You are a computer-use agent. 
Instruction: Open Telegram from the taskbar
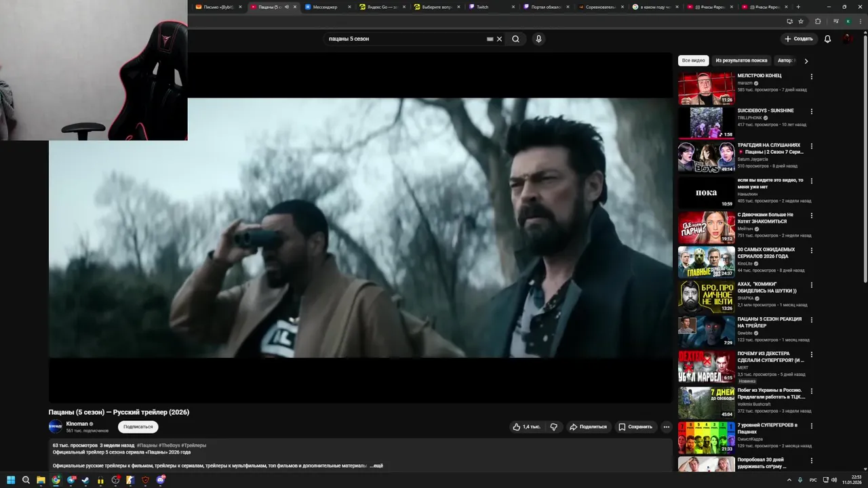[71, 480]
